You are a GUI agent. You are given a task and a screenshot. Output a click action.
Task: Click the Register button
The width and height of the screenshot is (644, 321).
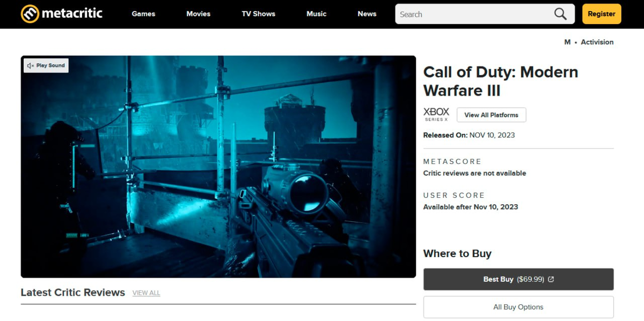602,14
